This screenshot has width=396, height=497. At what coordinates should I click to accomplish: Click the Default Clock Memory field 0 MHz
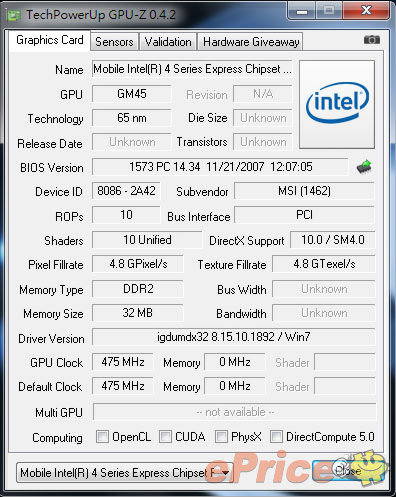pos(235,386)
